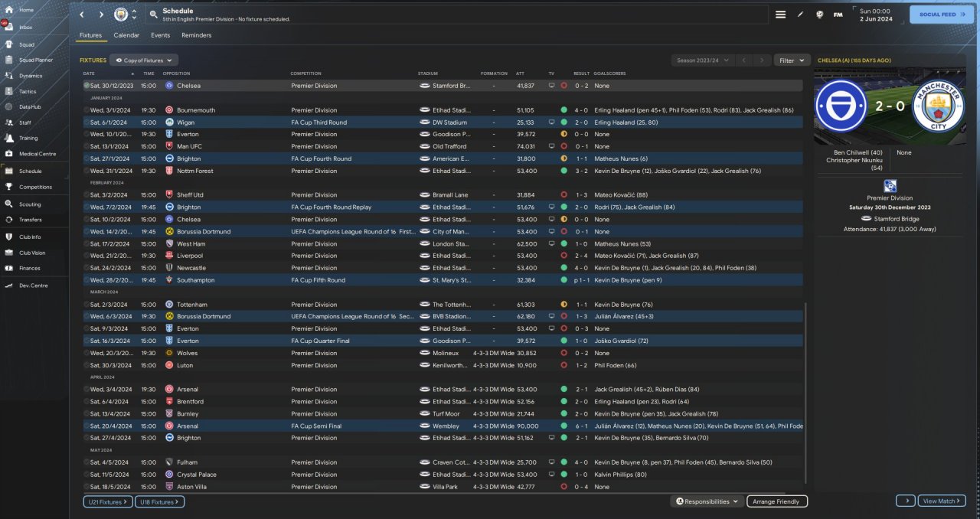This screenshot has height=519, width=980.
Task: Click the search magnifier icon
Action: pos(153,15)
